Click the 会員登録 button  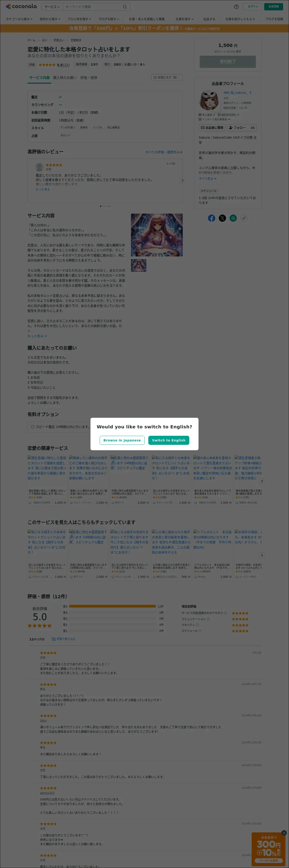[x=273, y=6]
